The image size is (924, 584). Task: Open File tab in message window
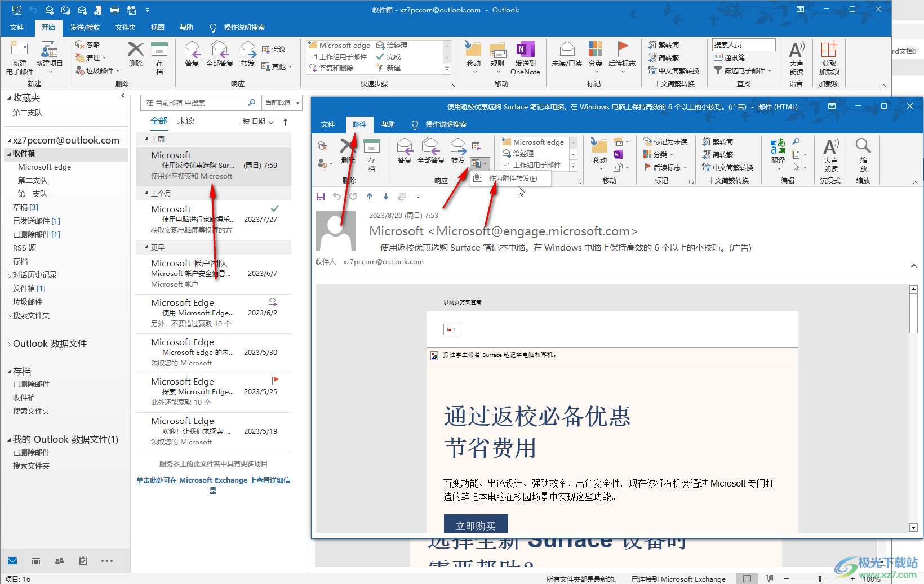point(328,124)
